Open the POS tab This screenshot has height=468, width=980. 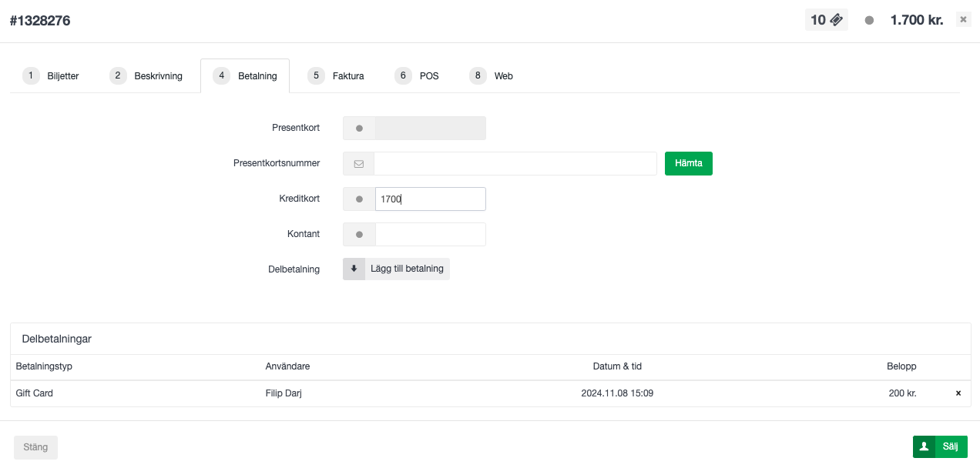(418, 75)
